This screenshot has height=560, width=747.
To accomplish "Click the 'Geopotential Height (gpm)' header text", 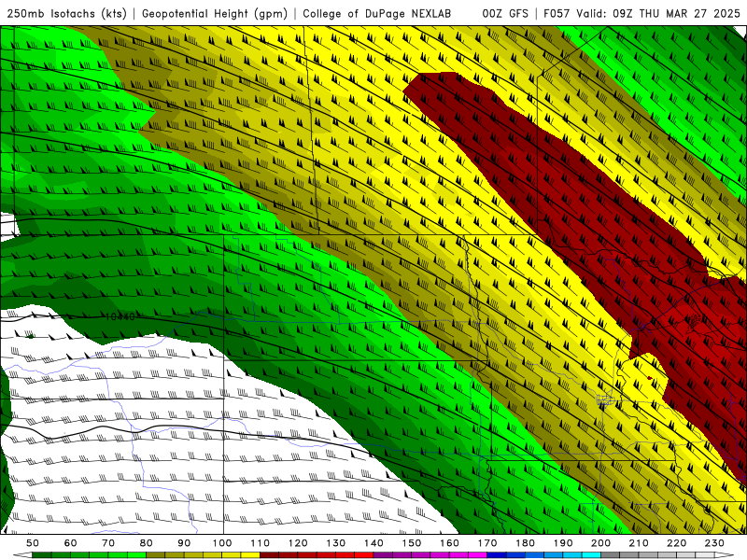I will click(215, 13).
